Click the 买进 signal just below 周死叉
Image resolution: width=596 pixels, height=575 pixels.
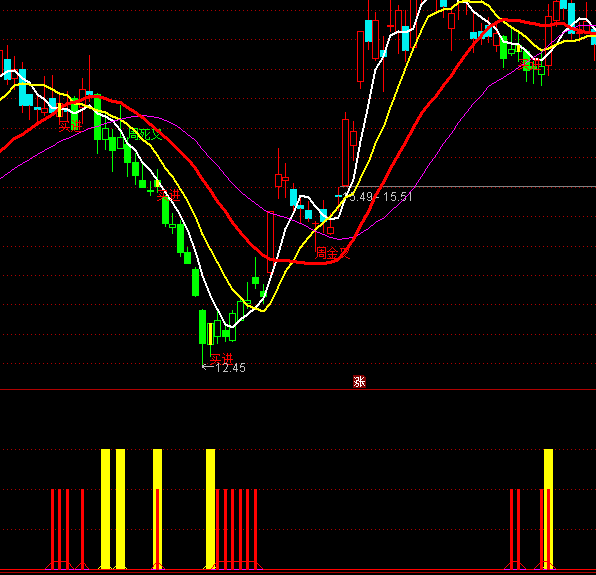tap(168, 195)
